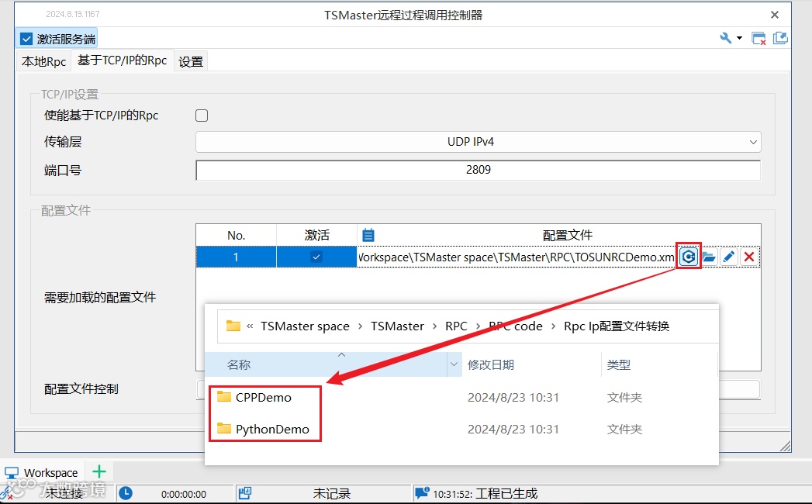Click the open folder icon in row 1
Image resolution: width=812 pixels, height=504 pixels.
709,257
